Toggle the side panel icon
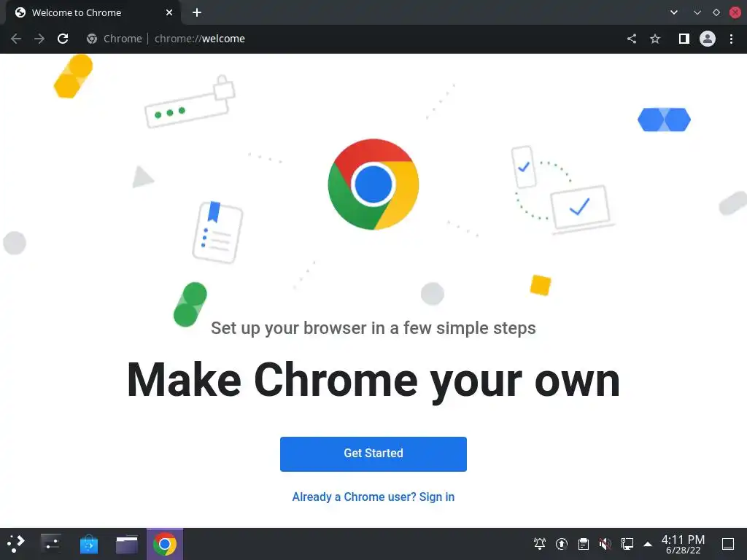747x560 pixels. pyautogui.click(x=684, y=39)
